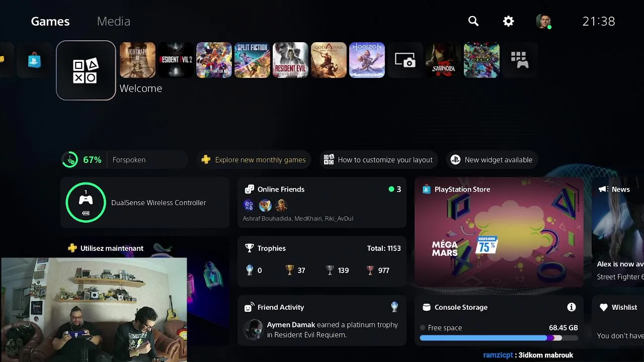Click the PlayStation Plus icon on monthly games
This screenshot has width=644, height=362.
coord(206,160)
